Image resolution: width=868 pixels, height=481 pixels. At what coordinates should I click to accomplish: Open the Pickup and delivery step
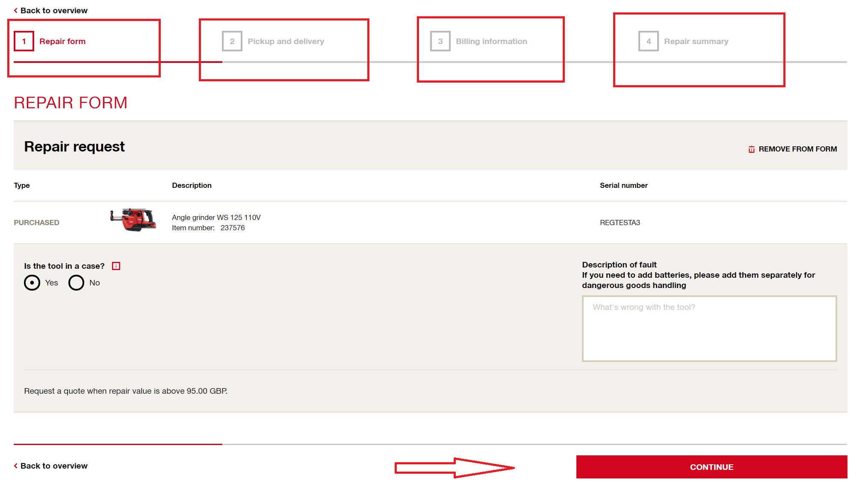[x=286, y=42]
